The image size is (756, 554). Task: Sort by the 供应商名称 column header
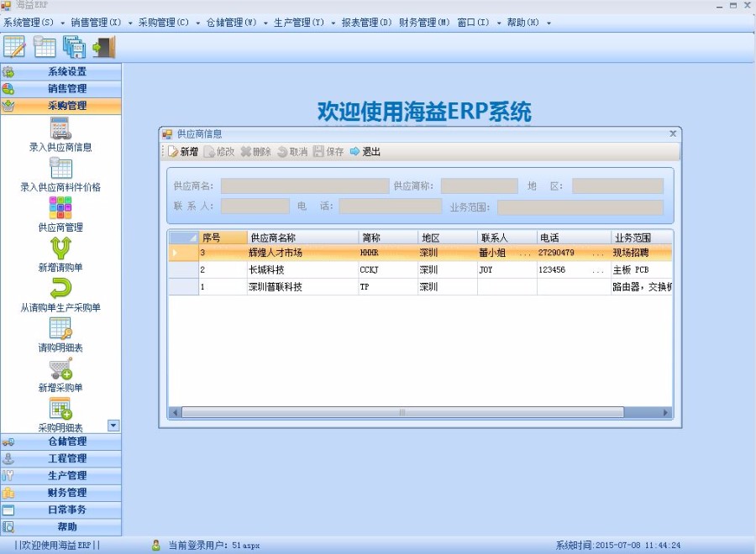(302, 238)
